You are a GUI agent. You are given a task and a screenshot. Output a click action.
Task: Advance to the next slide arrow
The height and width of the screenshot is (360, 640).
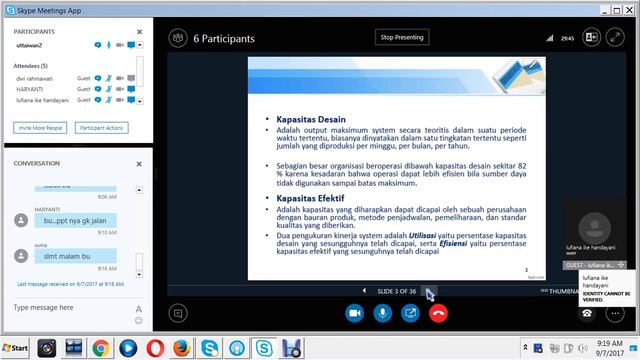coord(428,291)
